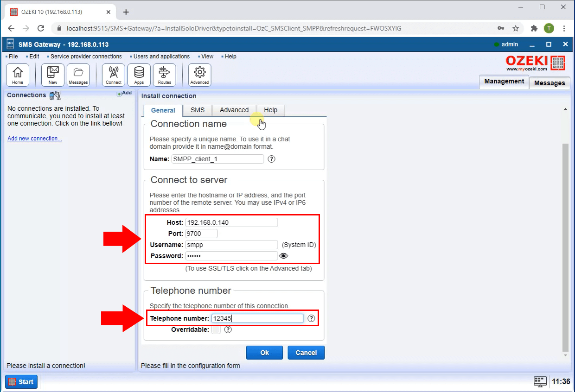Select the Home toolbar icon

click(x=18, y=74)
